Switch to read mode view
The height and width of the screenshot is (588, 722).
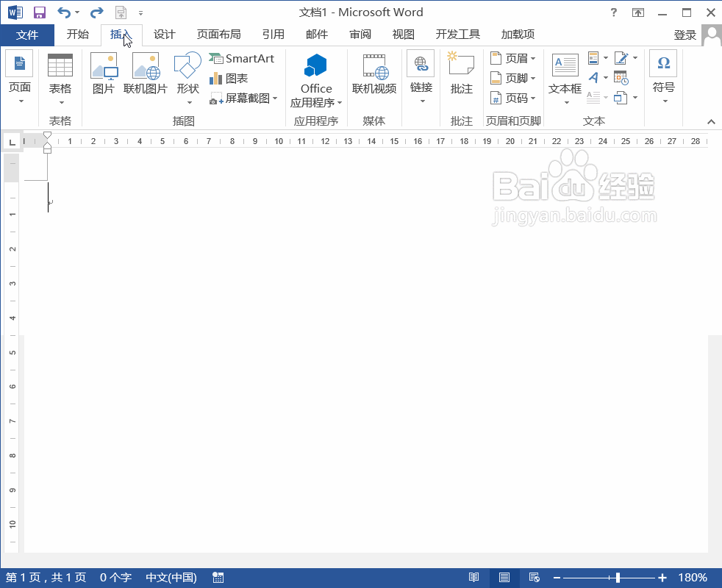(x=473, y=578)
